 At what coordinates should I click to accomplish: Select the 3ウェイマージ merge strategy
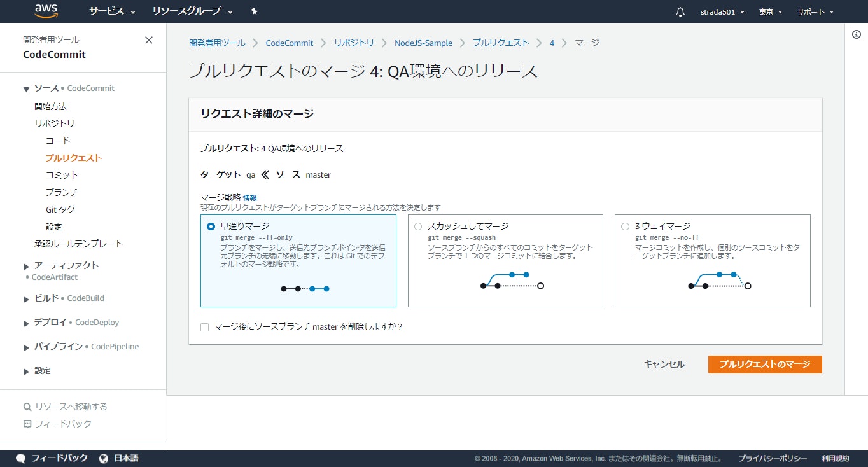624,226
